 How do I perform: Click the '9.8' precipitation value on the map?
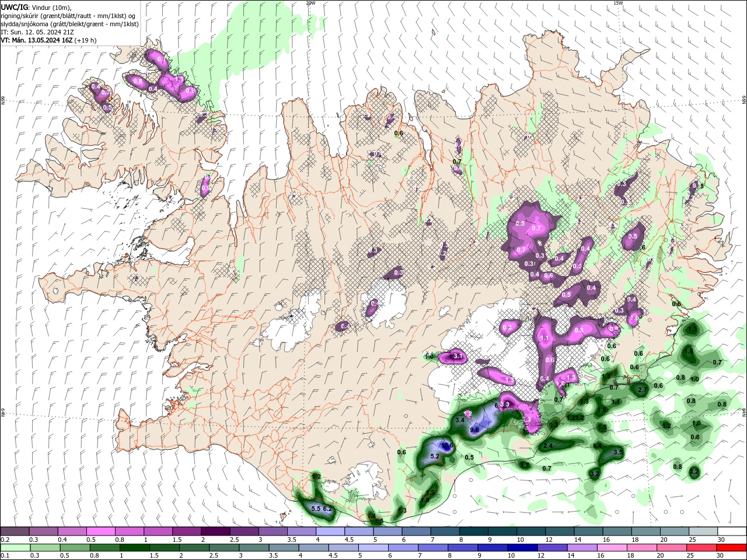pyautogui.click(x=474, y=430)
